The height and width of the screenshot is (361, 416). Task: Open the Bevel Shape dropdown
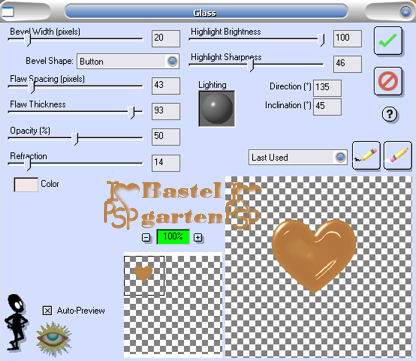[128, 61]
